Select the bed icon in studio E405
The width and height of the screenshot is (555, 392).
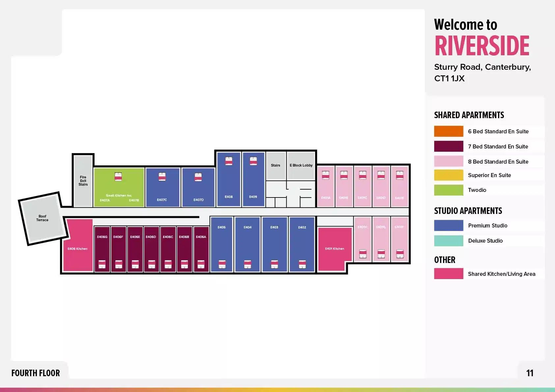[222, 264]
